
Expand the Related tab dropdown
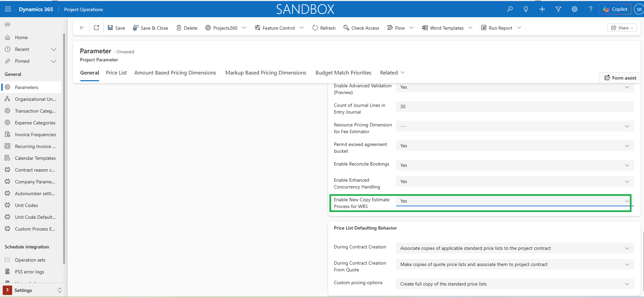click(x=392, y=73)
